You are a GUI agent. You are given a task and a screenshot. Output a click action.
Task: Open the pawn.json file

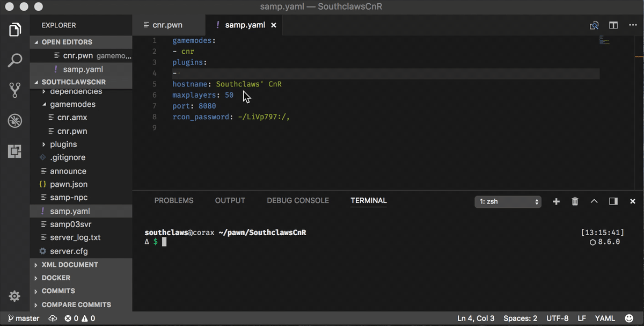[x=81, y=184]
